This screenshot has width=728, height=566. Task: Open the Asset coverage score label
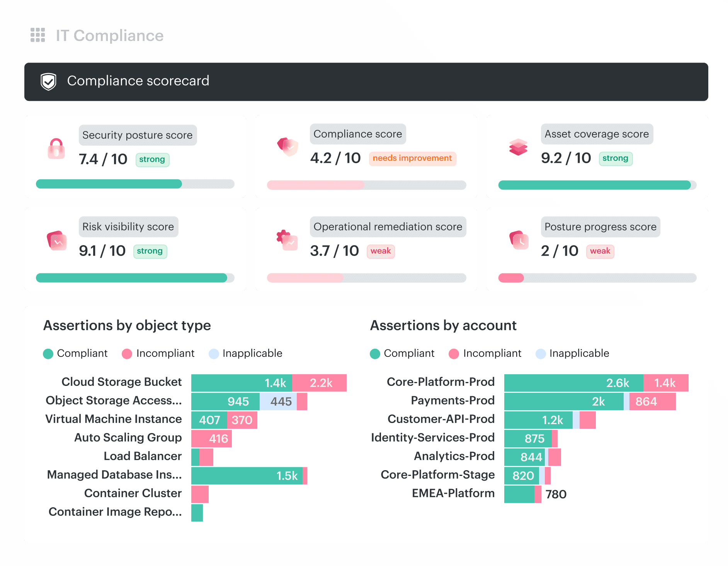pyautogui.click(x=597, y=134)
